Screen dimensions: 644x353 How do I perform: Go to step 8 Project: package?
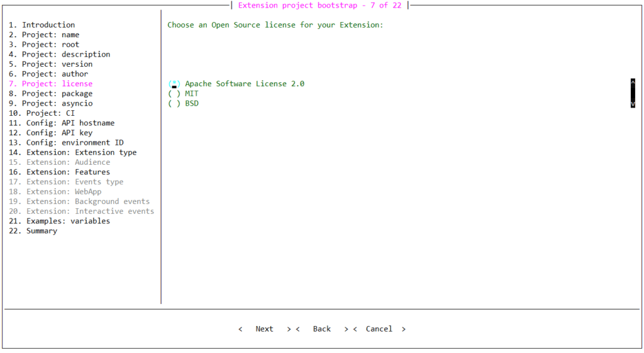click(50, 94)
